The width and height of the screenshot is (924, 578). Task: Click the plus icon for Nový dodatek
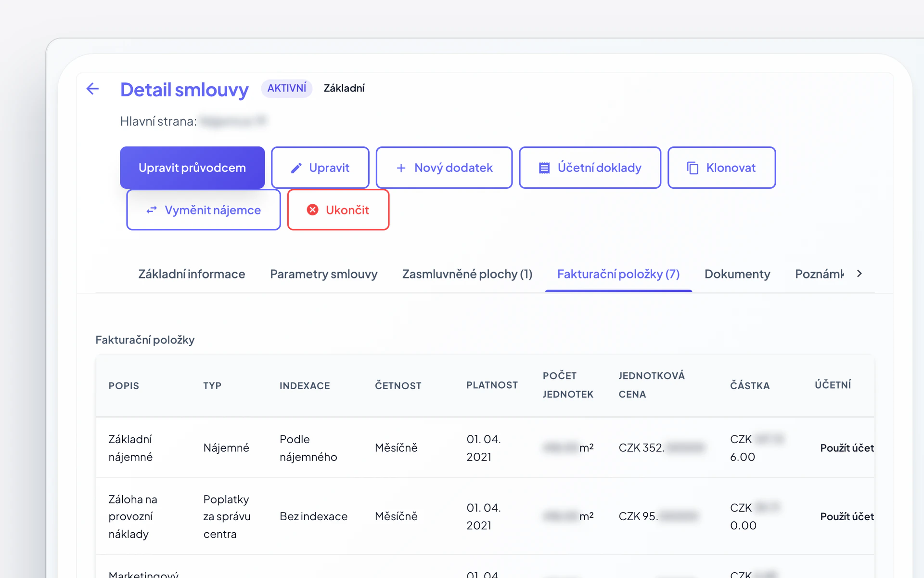point(401,168)
